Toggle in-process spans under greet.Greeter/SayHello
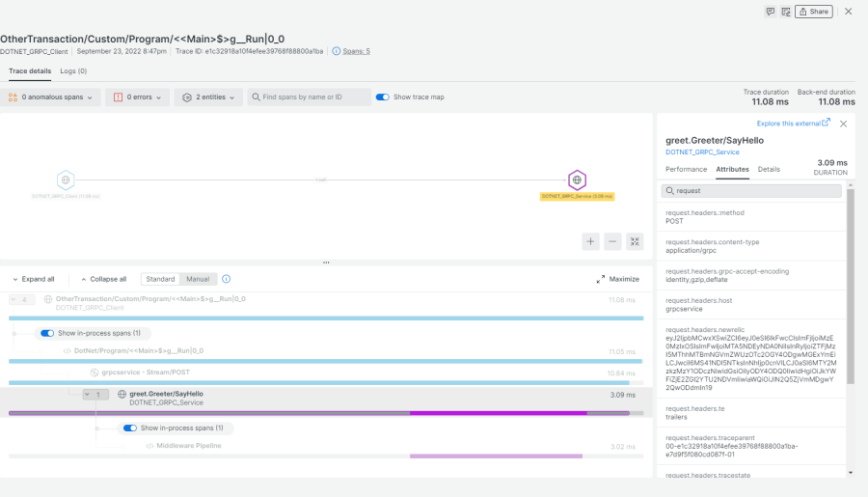 (128, 428)
